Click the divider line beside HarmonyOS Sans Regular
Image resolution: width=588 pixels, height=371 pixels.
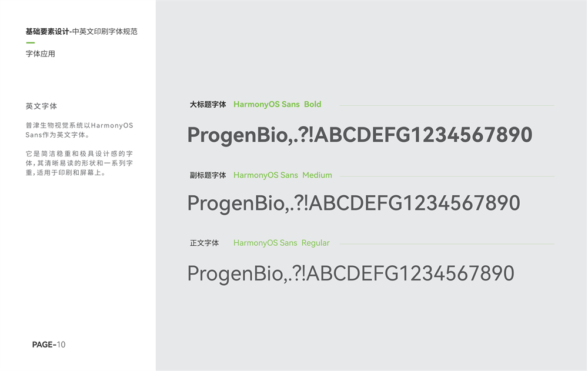point(447,244)
